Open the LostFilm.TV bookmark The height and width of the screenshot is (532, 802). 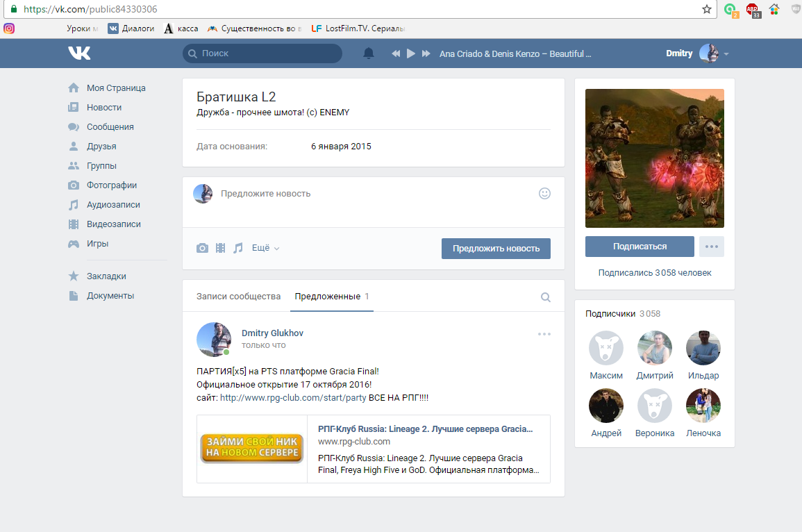pos(358,28)
